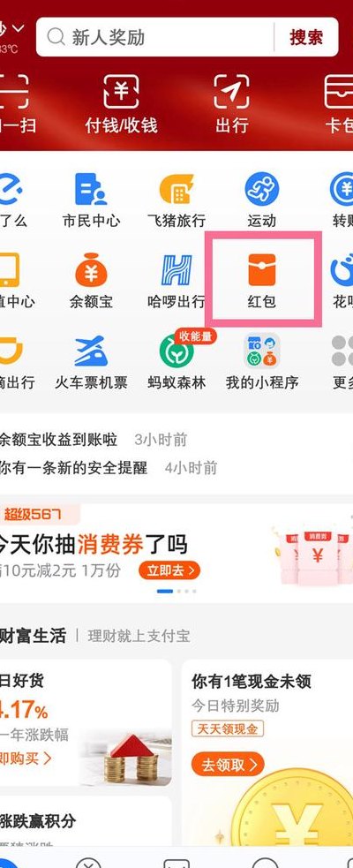Image resolution: width=353 pixels, height=868 pixels.
Task: Open 火车票机票 ticket booking icon
Action: tap(91, 361)
